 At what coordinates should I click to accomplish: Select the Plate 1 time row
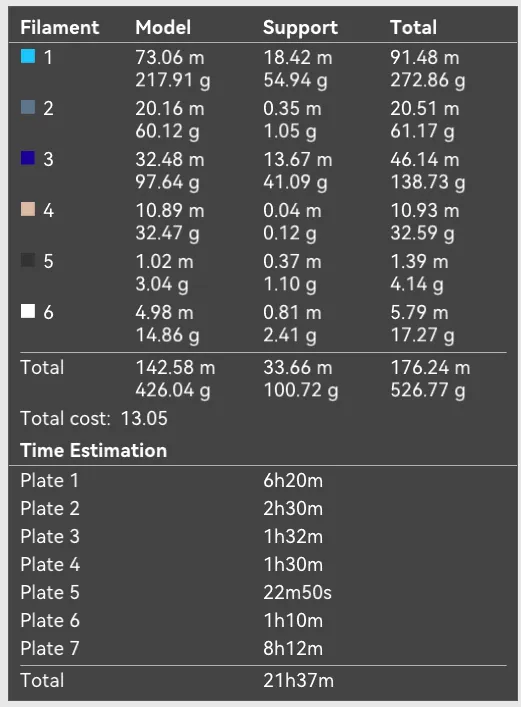[263, 481]
